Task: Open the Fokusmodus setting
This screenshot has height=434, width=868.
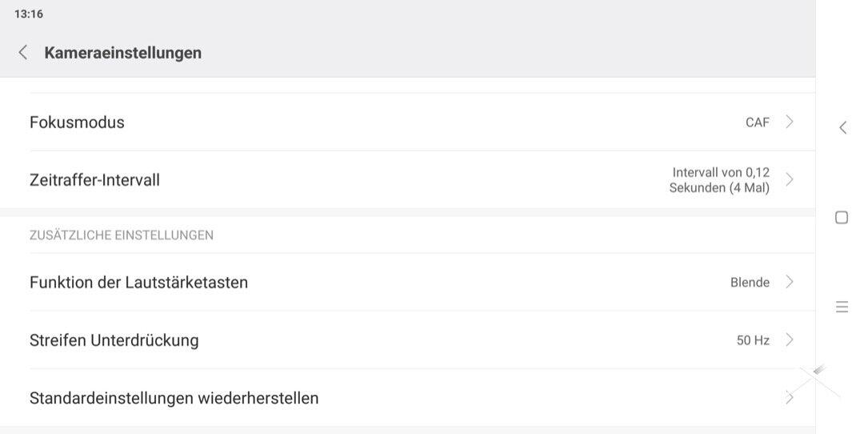Action: coord(78,123)
